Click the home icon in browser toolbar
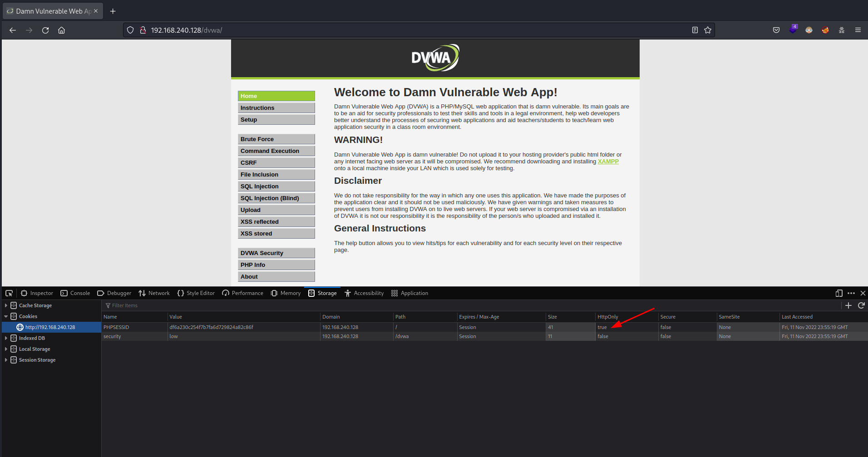Image resolution: width=868 pixels, height=457 pixels. [x=62, y=30]
